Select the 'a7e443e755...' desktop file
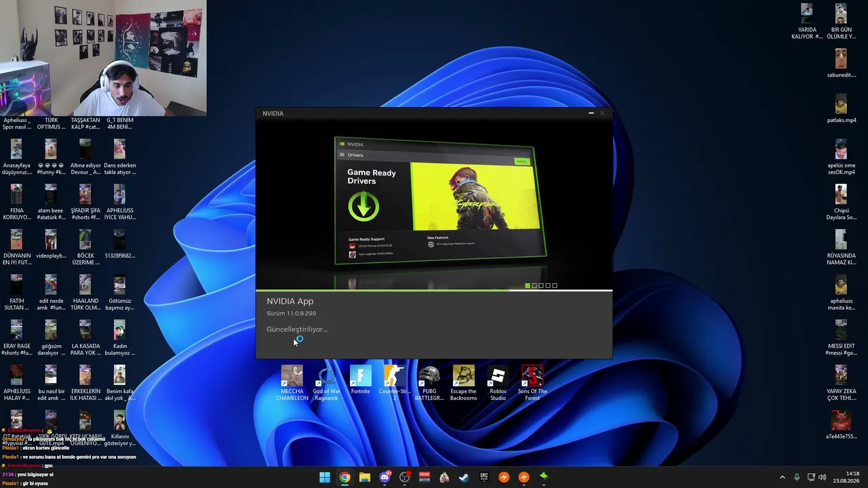The image size is (868, 488). [841, 425]
